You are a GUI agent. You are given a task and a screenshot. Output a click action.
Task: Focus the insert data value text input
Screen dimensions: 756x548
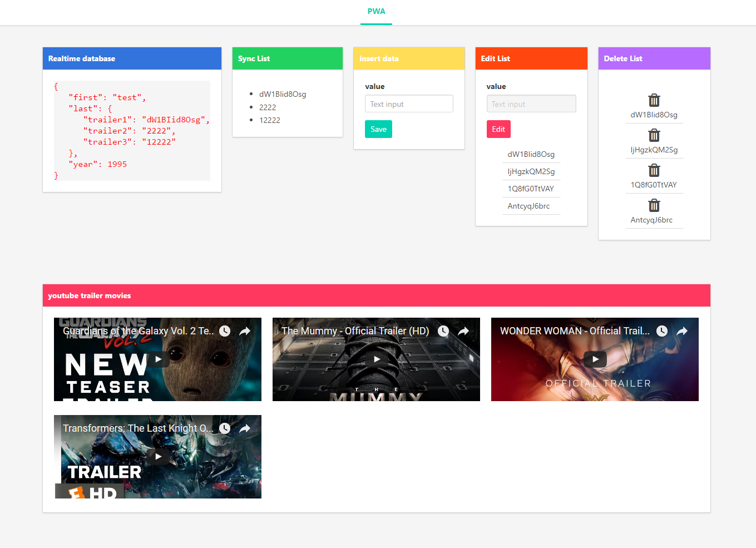pos(409,104)
